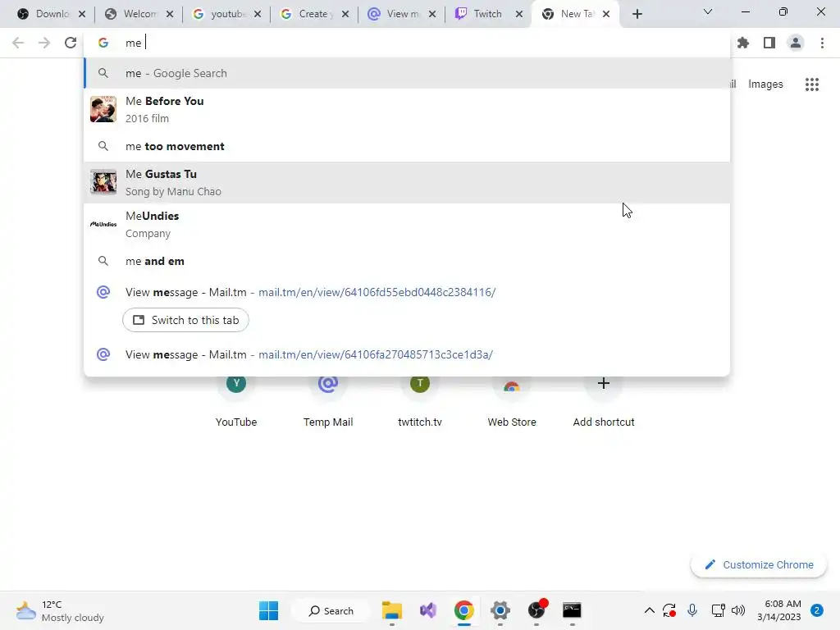The height and width of the screenshot is (630, 840).
Task: Open Mail.tm link ending 3ce1d3a
Action: pos(376,354)
